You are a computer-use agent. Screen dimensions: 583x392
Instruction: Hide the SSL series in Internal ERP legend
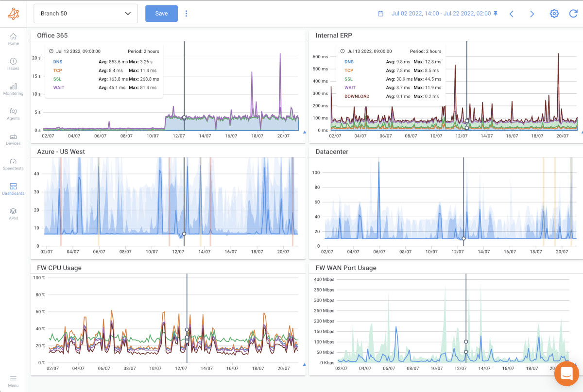(x=348, y=80)
